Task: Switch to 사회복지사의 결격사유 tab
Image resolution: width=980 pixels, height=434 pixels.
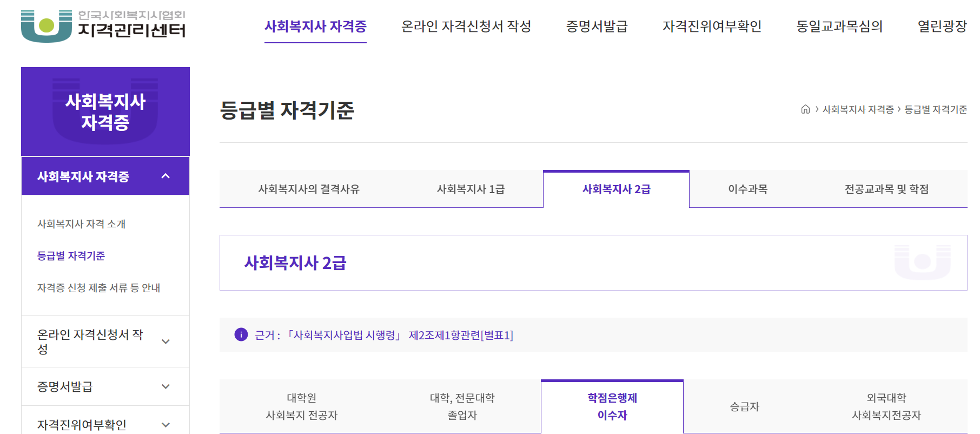Action: [x=309, y=189]
